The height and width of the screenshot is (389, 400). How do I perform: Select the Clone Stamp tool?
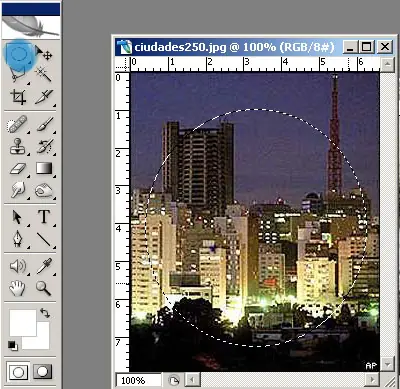[x=17, y=146]
